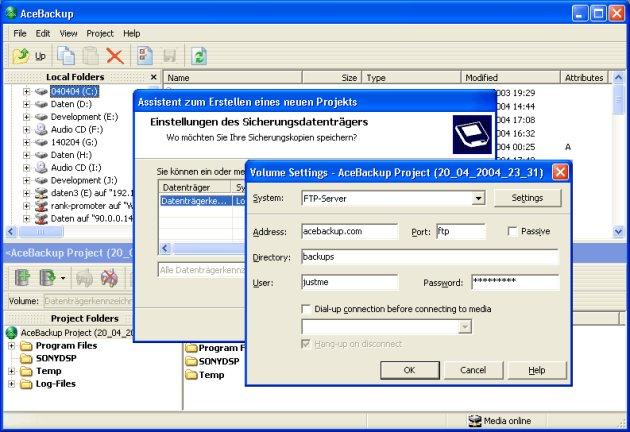
Task: Sort file list by Name column header
Action: [232, 78]
